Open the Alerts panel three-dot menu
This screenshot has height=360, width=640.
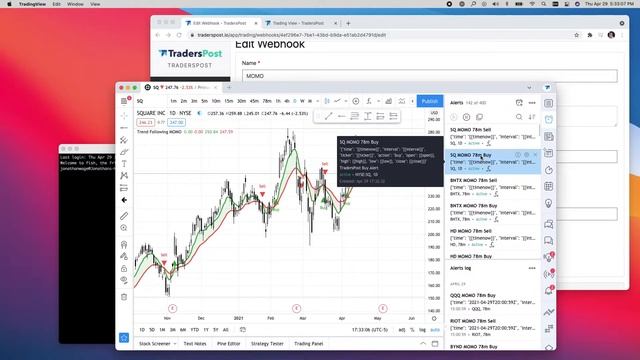(x=532, y=102)
